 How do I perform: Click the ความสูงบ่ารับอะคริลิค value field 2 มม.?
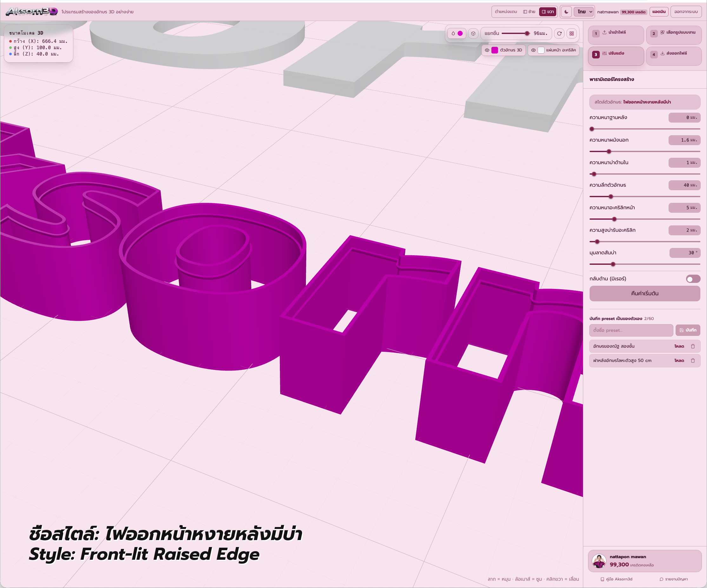coord(684,231)
